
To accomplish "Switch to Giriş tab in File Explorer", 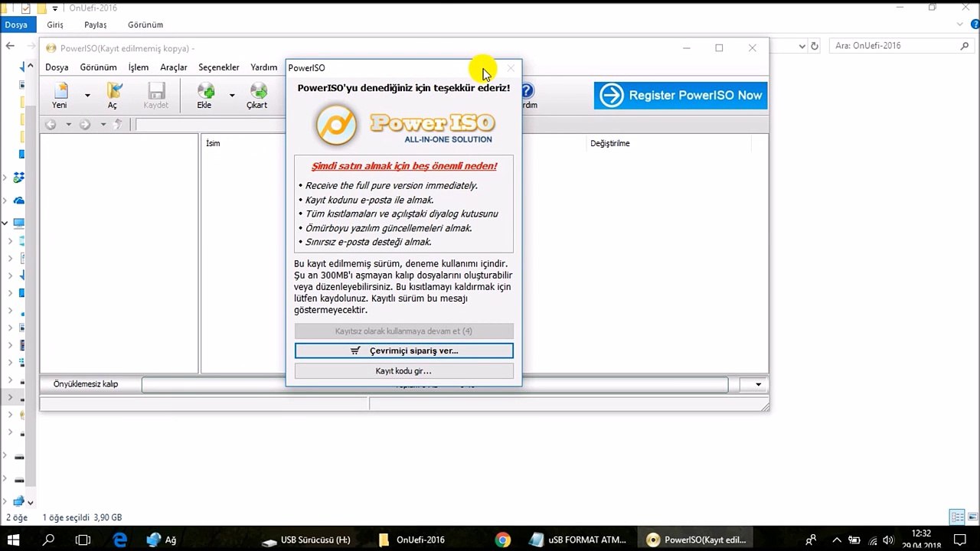I will [55, 24].
